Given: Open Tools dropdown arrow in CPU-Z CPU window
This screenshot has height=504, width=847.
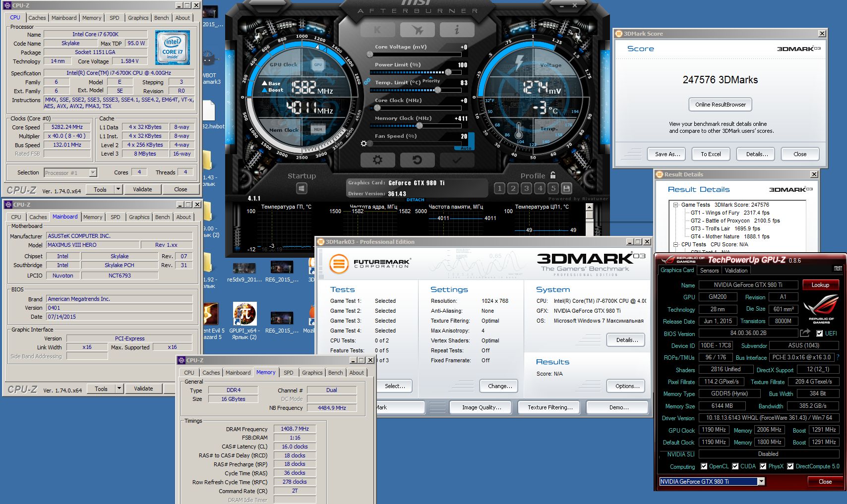Looking at the screenshot, I should point(118,189).
